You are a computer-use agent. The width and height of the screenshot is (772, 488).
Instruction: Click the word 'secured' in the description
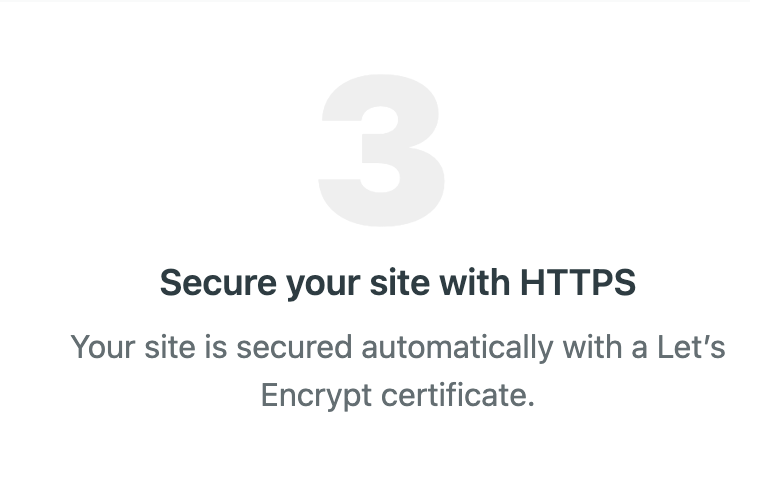[294, 347]
